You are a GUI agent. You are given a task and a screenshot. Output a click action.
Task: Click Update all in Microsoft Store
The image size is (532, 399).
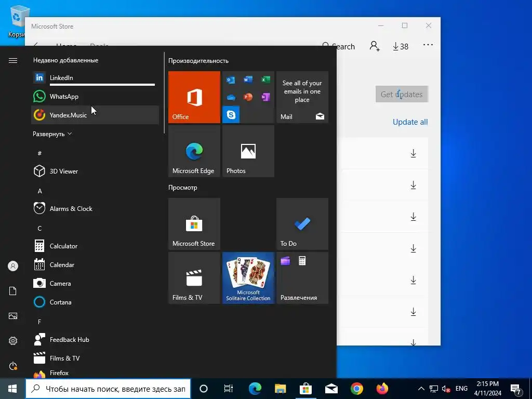[410, 122]
